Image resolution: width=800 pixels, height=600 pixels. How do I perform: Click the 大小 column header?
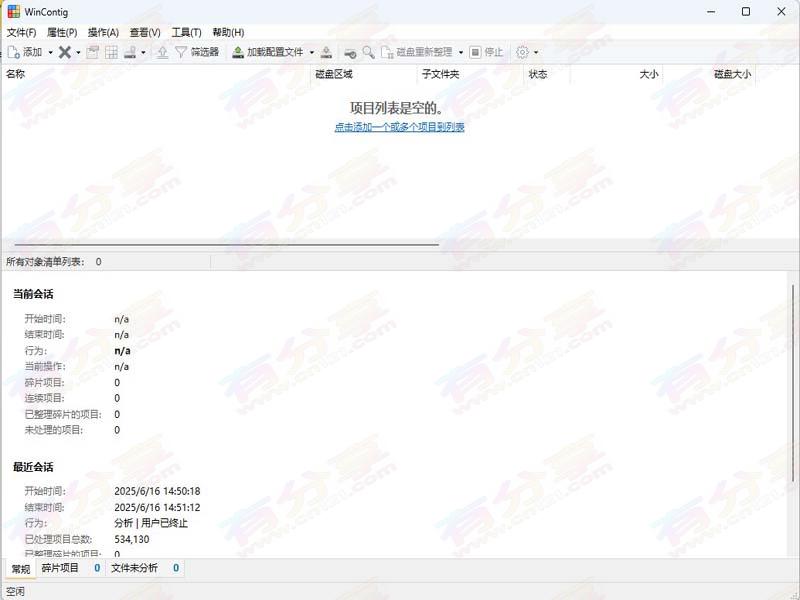point(648,74)
